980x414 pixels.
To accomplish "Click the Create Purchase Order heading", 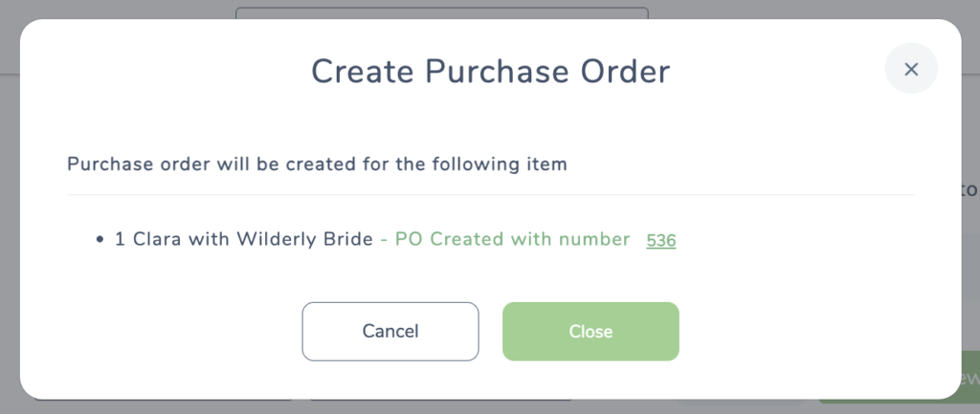I will [x=491, y=71].
